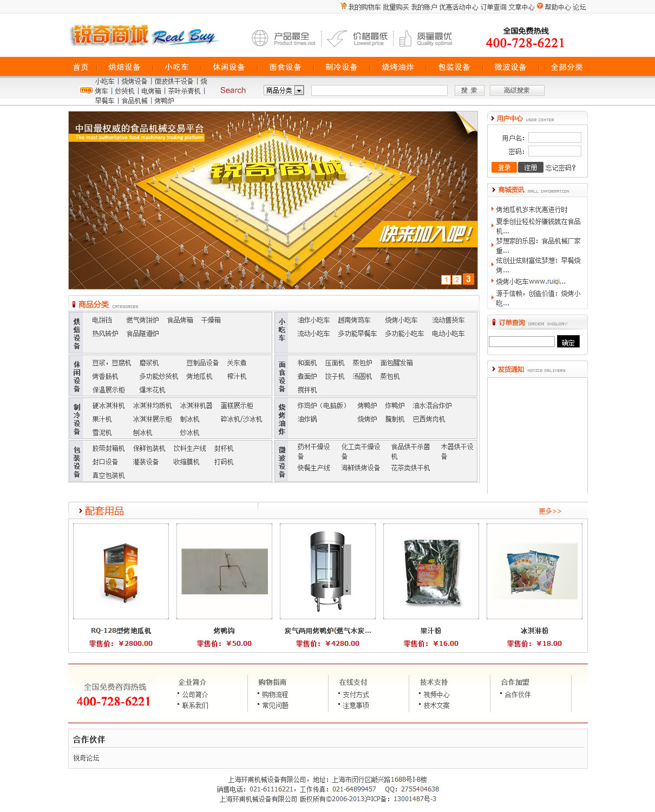Click the order inquiry input field
This screenshot has height=812, width=655.
[522, 342]
